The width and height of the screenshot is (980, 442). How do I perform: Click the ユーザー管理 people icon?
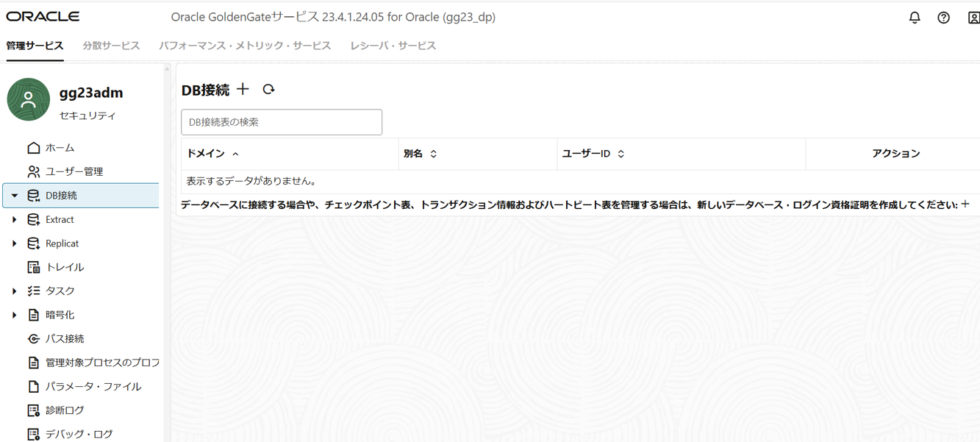[33, 171]
